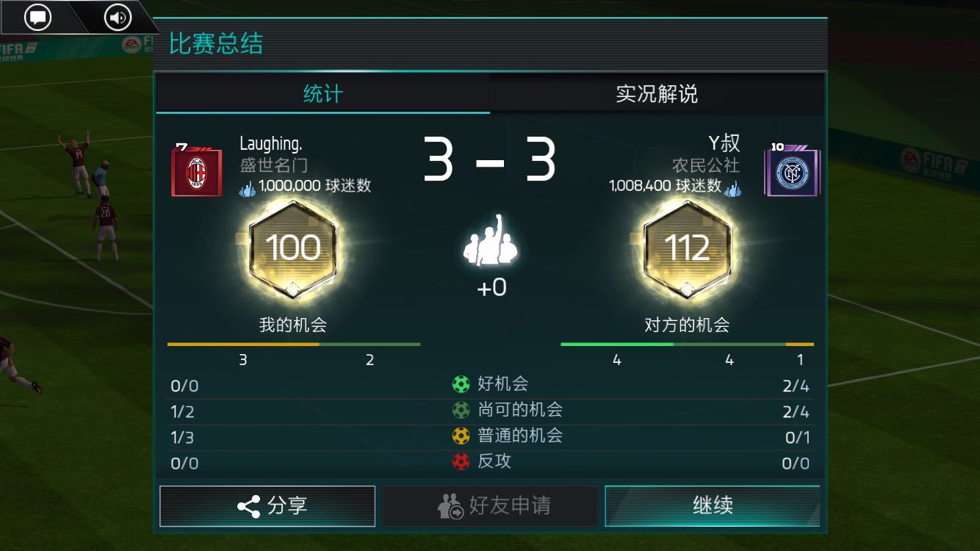
Task: Tap the 继续 continue button
Action: 713,506
